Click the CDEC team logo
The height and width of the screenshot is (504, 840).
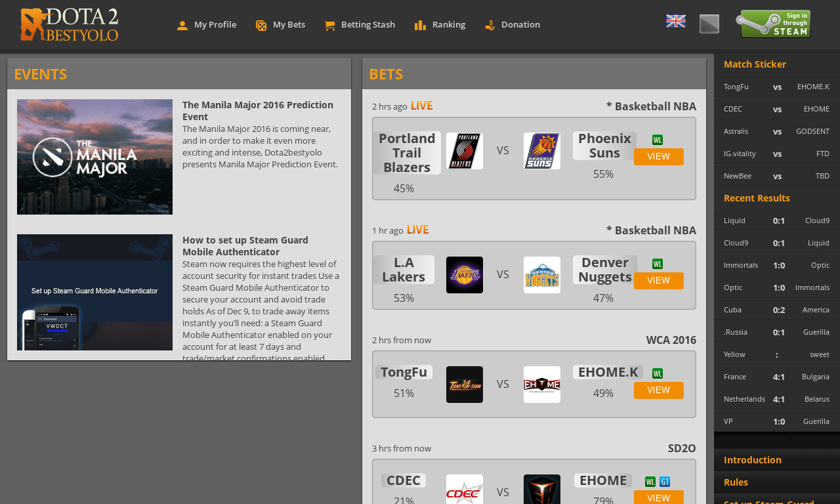[x=465, y=490]
